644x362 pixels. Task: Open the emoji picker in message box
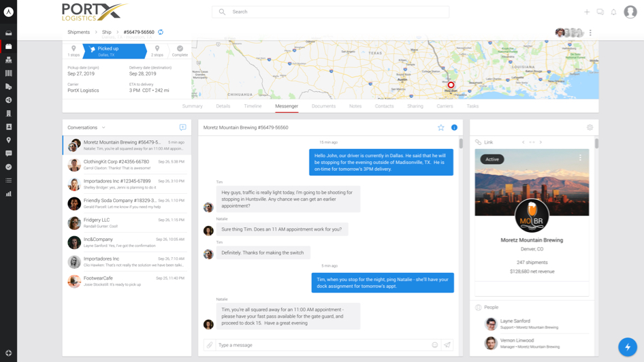point(434,345)
